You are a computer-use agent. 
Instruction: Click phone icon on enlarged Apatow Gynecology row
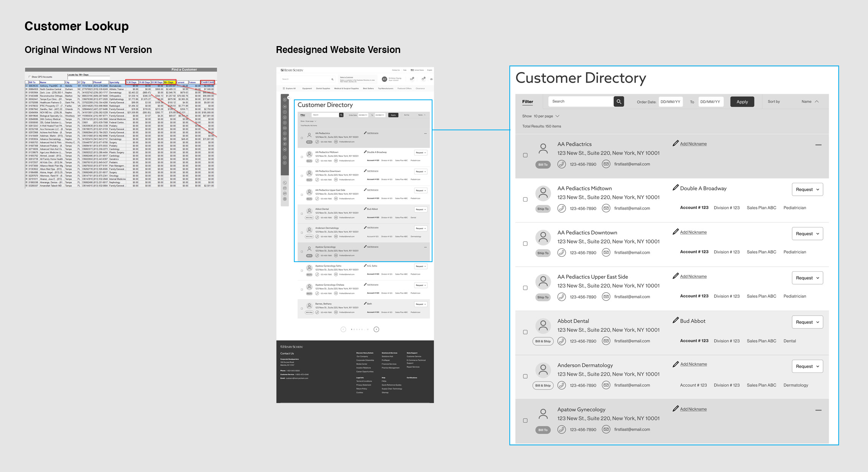(562, 429)
